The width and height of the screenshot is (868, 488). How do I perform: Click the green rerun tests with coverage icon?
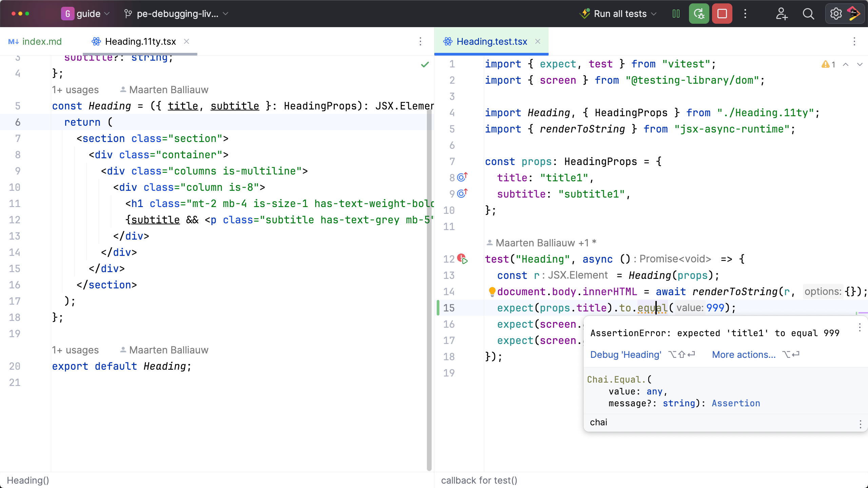(x=698, y=14)
